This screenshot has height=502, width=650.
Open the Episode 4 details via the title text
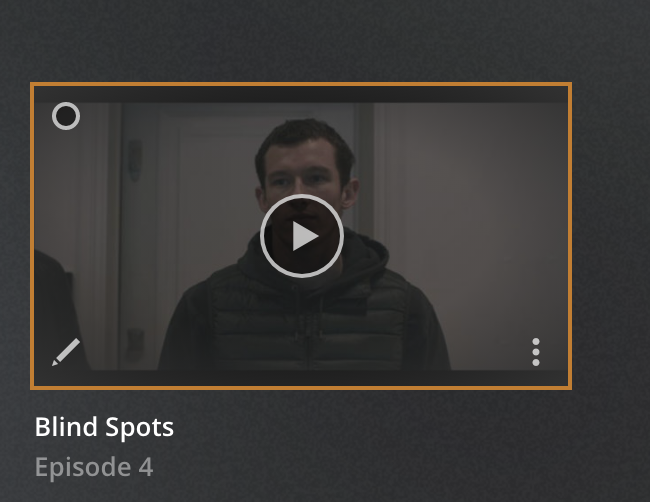click(104, 427)
